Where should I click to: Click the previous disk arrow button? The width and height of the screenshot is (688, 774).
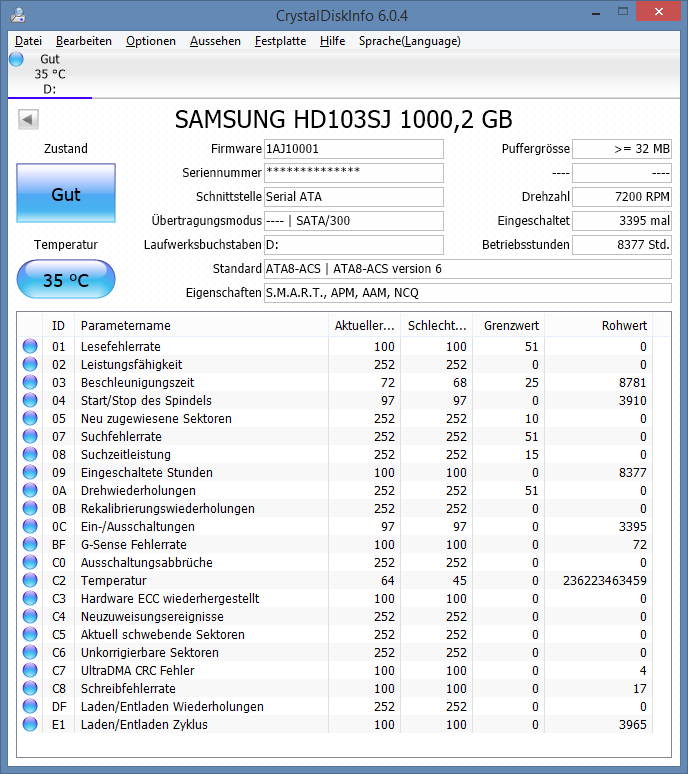[x=28, y=119]
